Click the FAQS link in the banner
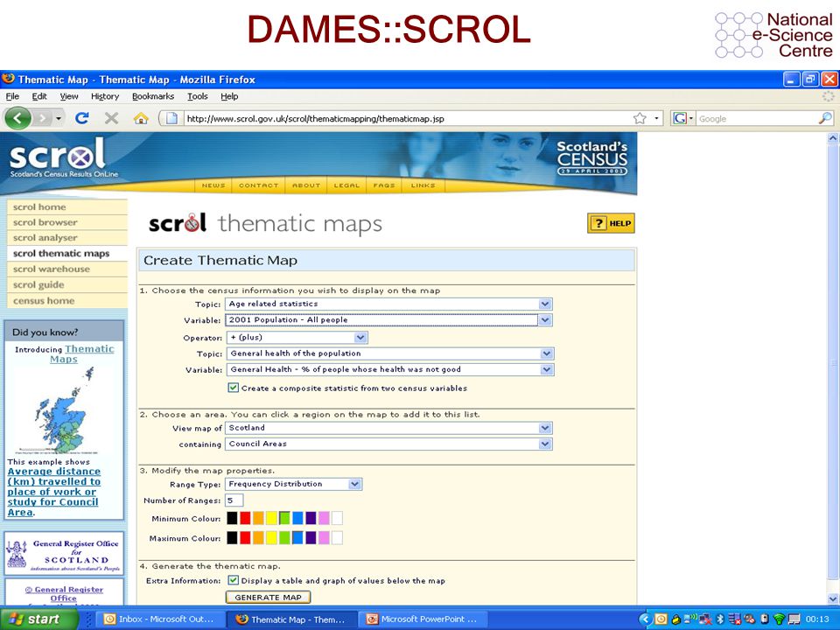Screen dimensions: 840x630 pyautogui.click(x=384, y=185)
